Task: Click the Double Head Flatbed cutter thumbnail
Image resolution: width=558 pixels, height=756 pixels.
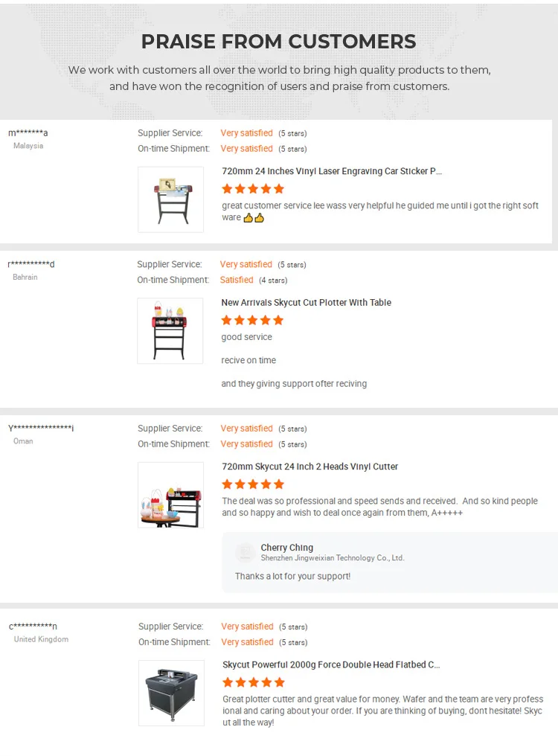Action: click(171, 693)
